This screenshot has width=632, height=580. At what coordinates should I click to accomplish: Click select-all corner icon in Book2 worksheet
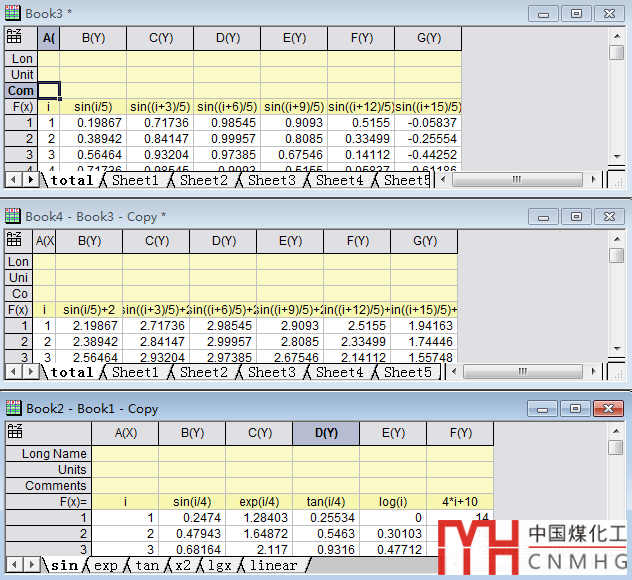(x=14, y=433)
